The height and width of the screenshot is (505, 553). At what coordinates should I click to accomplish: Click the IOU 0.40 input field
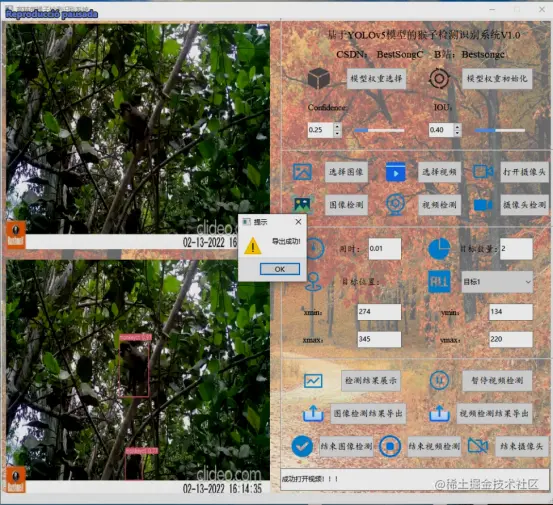point(441,130)
